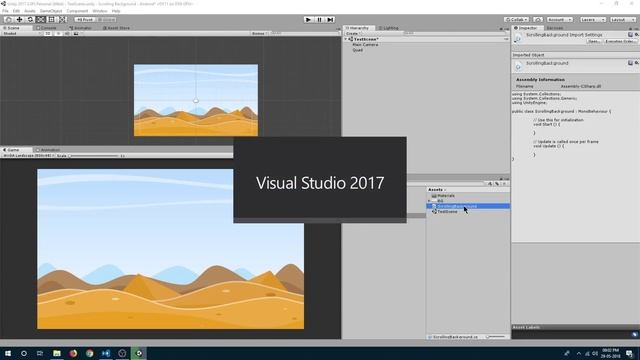The height and width of the screenshot is (360, 640).
Task: Switch to the Services tab
Action: tap(555, 28)
